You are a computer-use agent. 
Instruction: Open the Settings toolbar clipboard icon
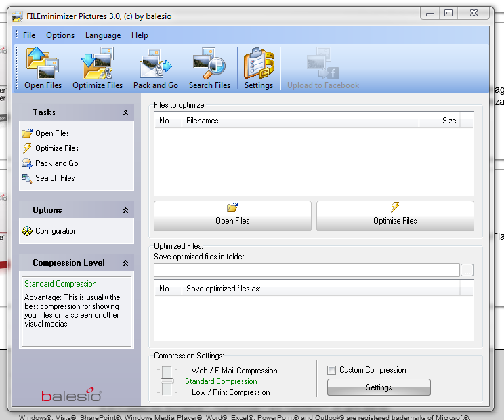259,63
